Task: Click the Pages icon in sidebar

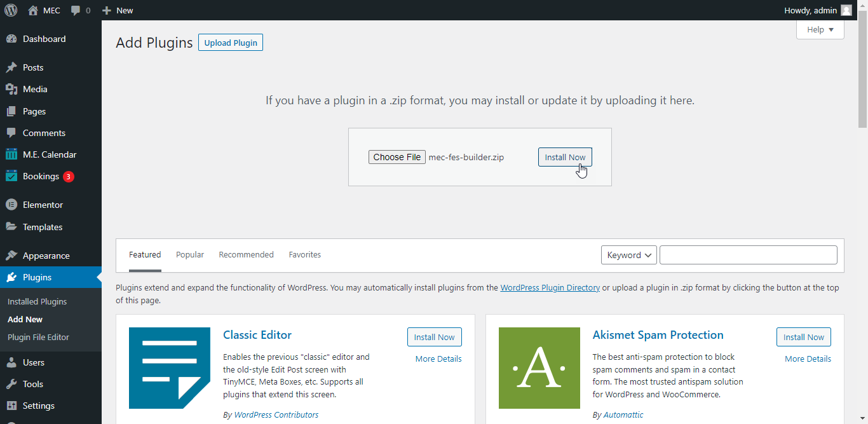Action: pyautogui.click(x=11, y=111)
